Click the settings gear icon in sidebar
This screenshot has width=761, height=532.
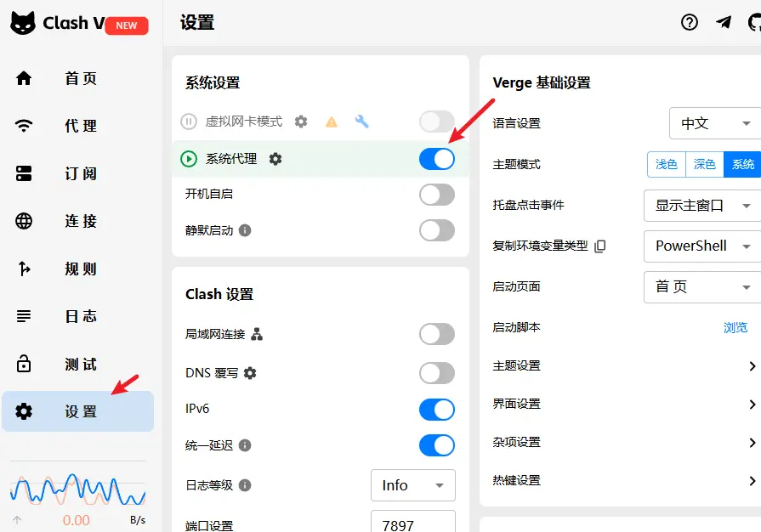point(24,411)
